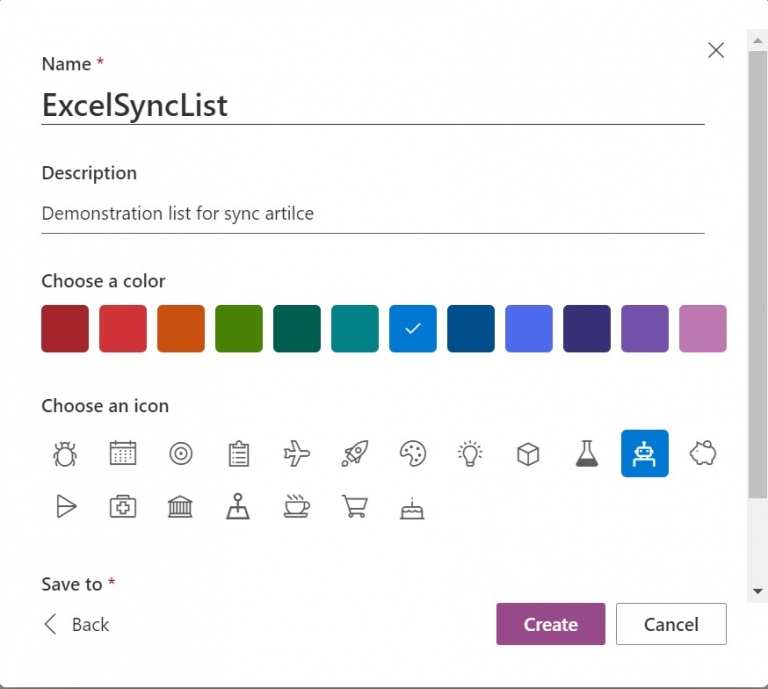This screenshot has width=768, height=689.
Task: Select the coffee cup icon
Action: point(296,507)
